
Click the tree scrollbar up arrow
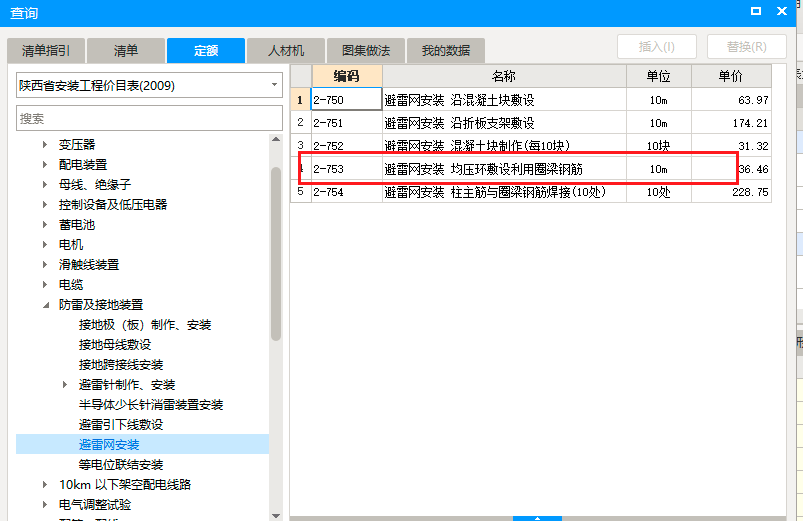click(x=276, y=139)
